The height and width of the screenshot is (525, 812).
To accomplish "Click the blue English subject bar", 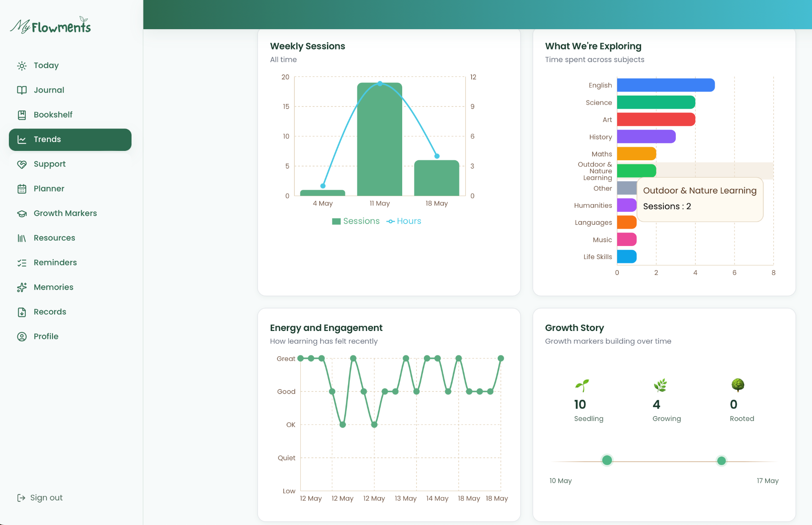I will [x=666, y=85].
